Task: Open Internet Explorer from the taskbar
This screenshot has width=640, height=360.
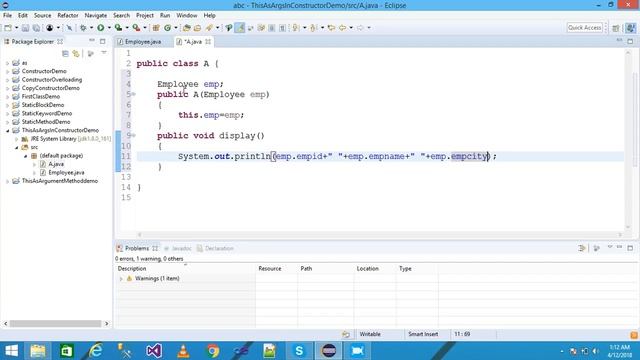Action: point(96,351)
